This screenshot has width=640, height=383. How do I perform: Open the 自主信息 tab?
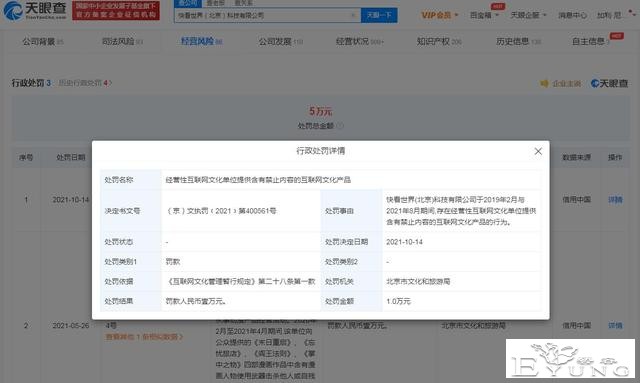pos(591,42)
